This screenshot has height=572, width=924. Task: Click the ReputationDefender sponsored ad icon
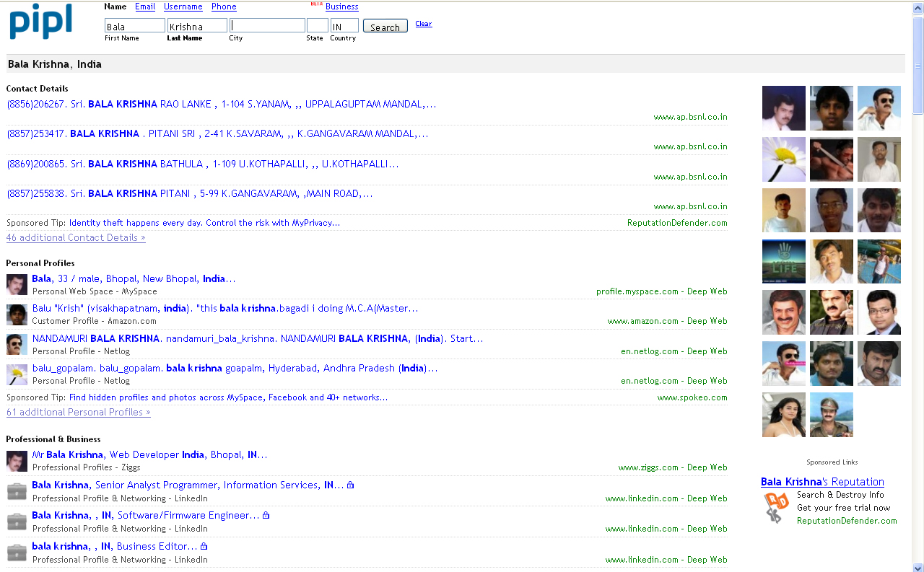tap(777, 508)
